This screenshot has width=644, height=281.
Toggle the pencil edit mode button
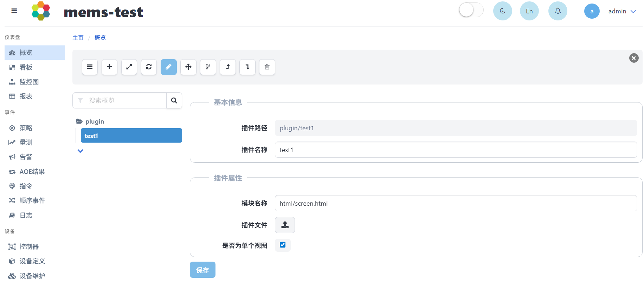click(169, 67)
